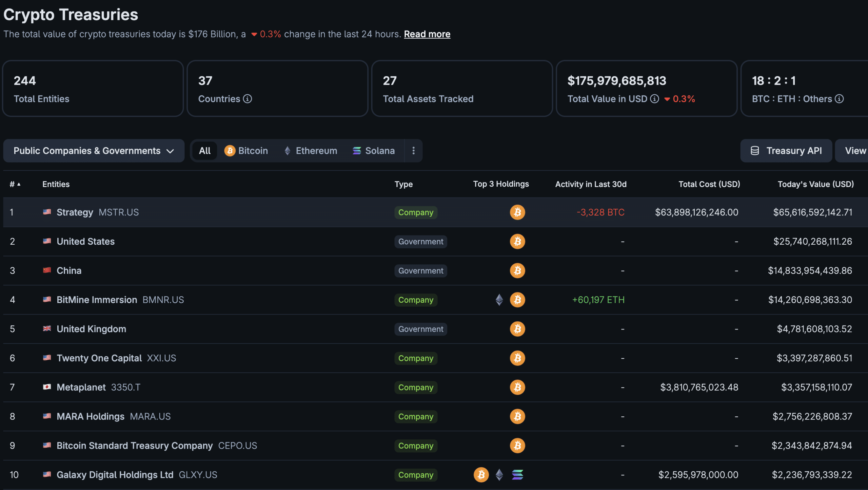Click Government tag in China row
This screenshot has height=490, width=868.
(x=420, y=271)
